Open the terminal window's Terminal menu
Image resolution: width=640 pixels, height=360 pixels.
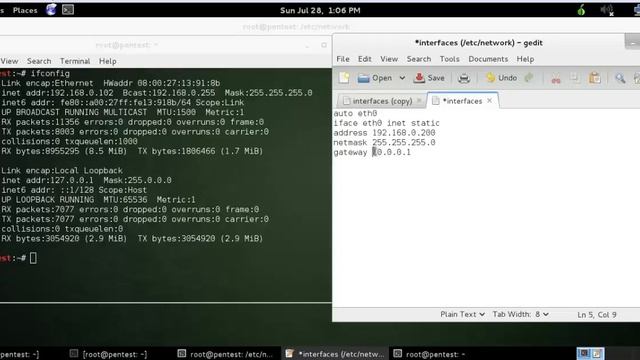click(x=75, y=61)
